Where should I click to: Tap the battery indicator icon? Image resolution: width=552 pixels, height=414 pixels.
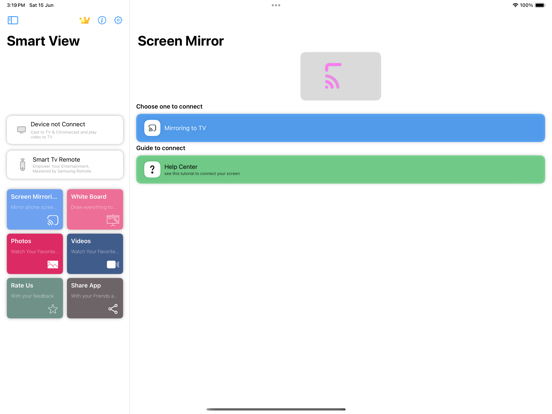click(x=540, y=5)
